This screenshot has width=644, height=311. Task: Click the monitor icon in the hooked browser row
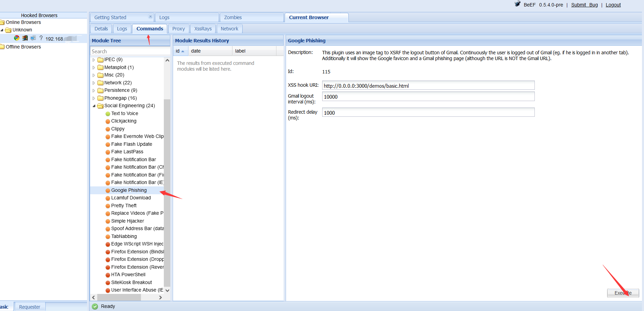pyautogui.click(x=33, y=38)
